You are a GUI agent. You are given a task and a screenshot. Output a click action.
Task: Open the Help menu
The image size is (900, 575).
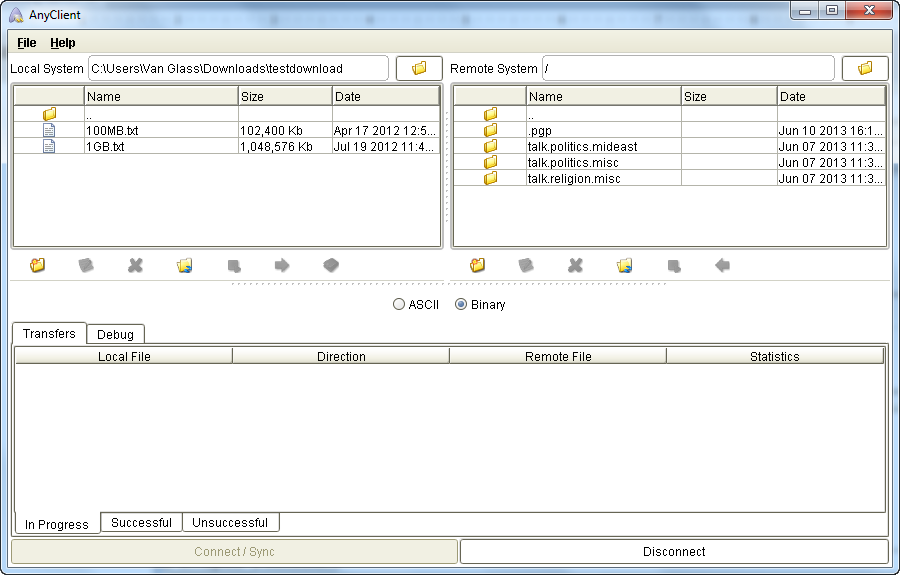[63, 43]
